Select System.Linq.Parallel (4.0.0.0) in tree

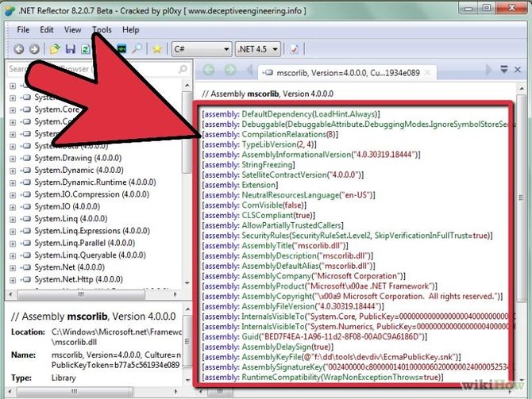[x=84, y=243]
